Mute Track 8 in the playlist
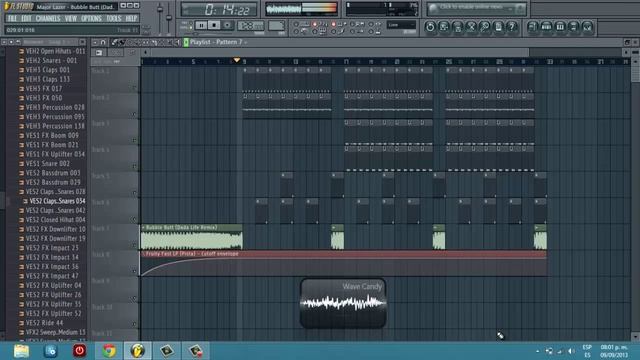This screenshot has height=360, width=640. pos(134,271)
